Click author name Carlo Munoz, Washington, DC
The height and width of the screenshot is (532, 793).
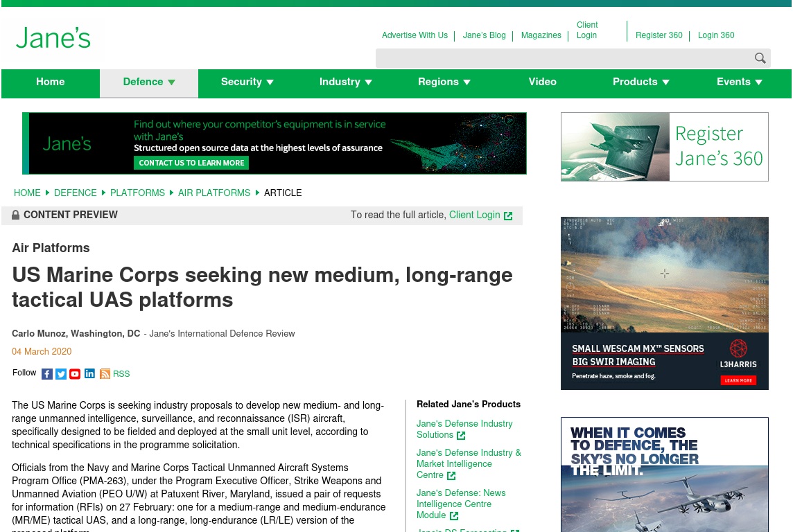point(76,333)
